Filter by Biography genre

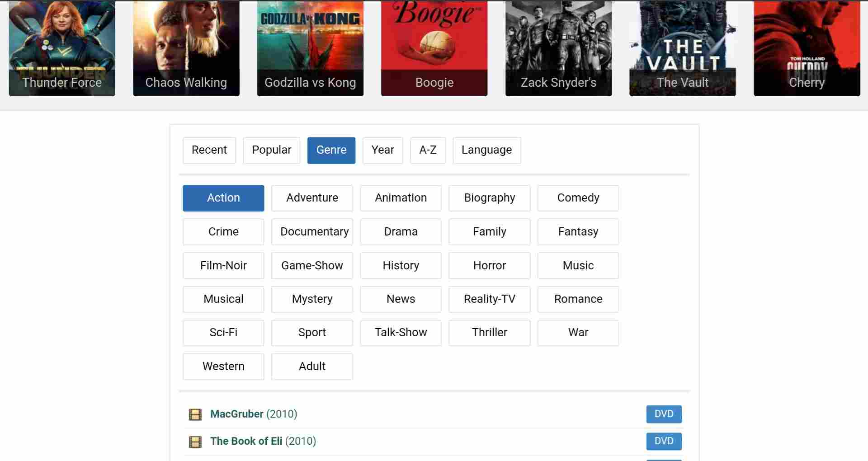point(490,198)
